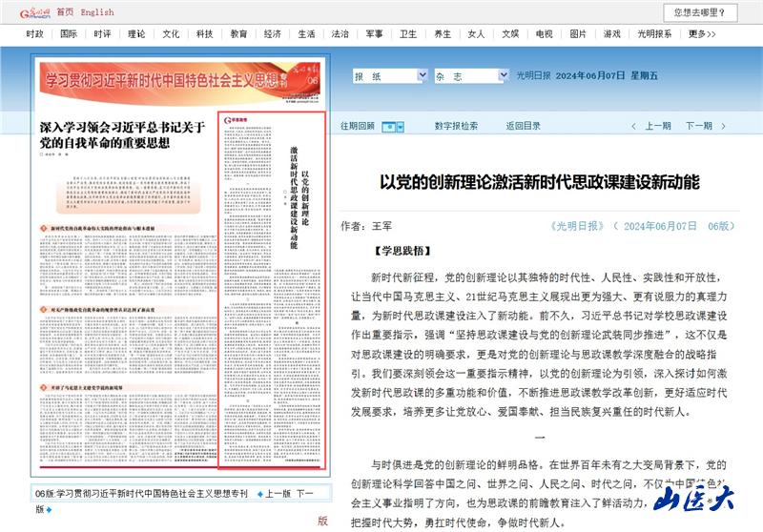763x532 pixels.
Task: Open the 时政 navigation item
Action: tap(35, 33)
